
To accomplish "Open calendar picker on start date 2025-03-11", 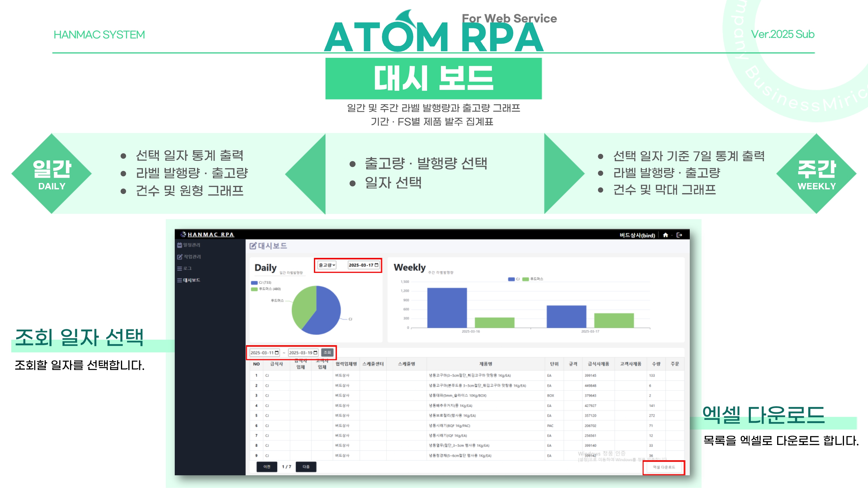I will [277, 353].
